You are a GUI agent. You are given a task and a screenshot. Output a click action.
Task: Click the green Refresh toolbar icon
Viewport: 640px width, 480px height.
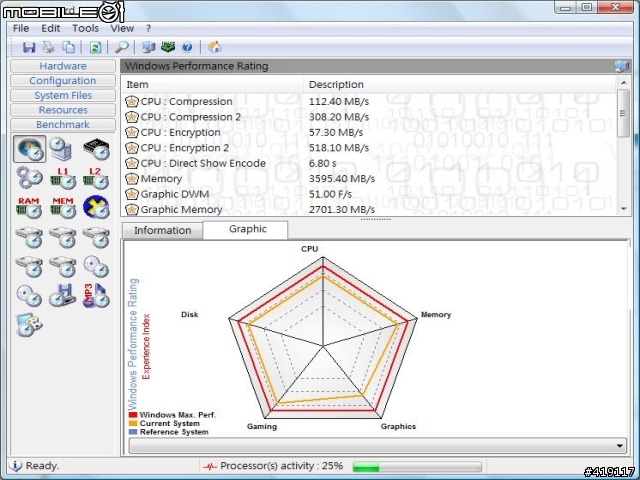coord(95,47)
